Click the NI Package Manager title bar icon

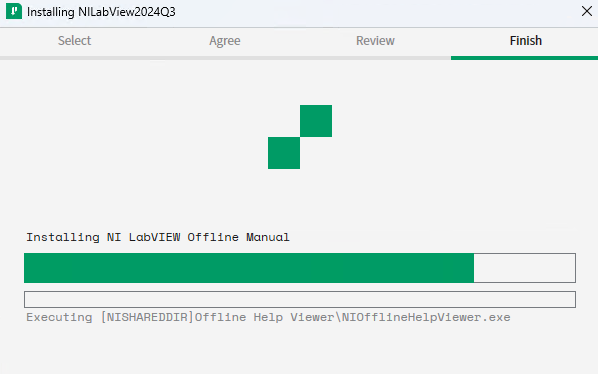(x=14, y=11)
